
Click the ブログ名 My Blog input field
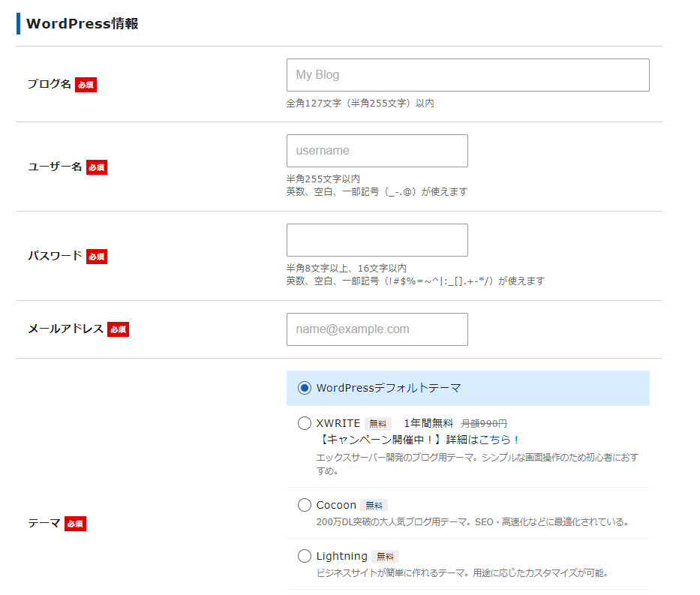click(x=468, y=75)
